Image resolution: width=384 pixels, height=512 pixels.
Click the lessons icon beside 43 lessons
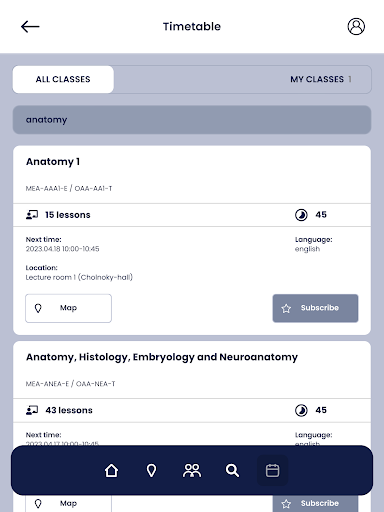coord(32,410)
